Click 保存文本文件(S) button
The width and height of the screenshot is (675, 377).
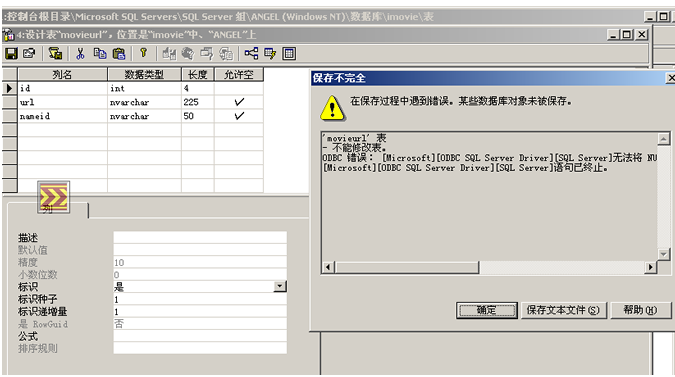pyautogui.click(x=564, y=310)
